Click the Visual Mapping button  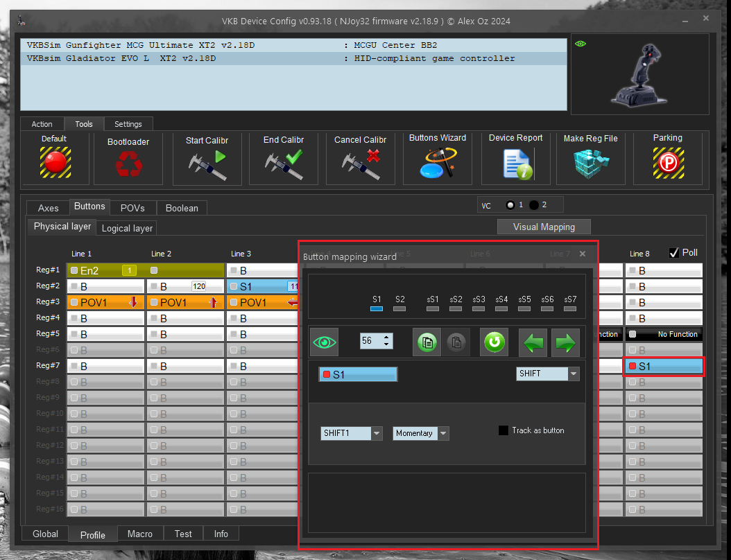(x=544, y=227)
